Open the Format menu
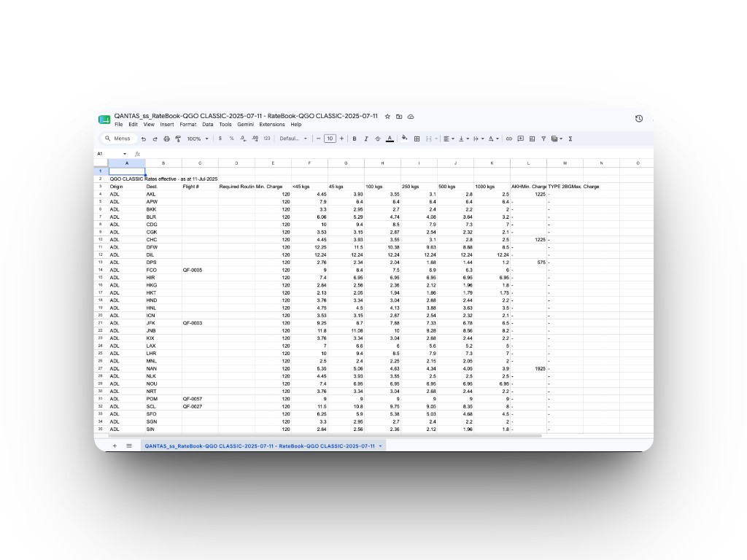 pyautogui.click(x=187, y=124)
